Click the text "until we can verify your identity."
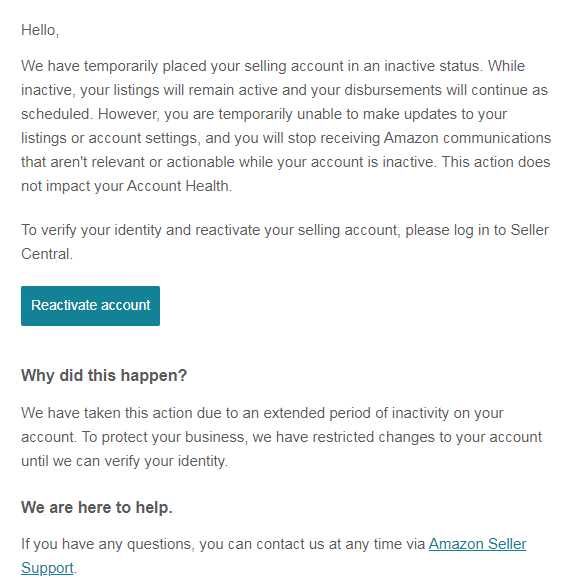This screenshot has width=573, height=585. click(x=124, y=461)
